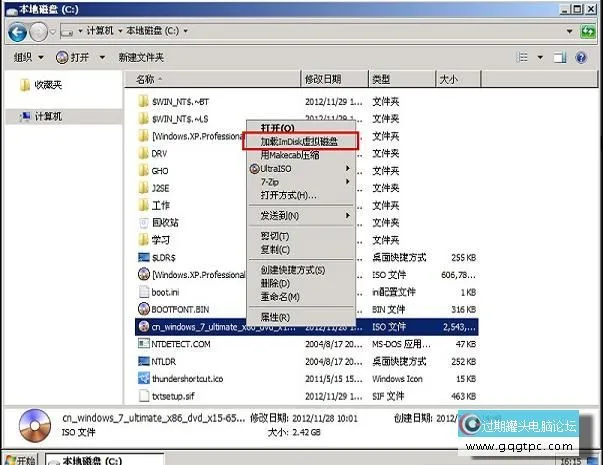
Task: Sort by 名称 column header
Action: (x=212, y=80)
